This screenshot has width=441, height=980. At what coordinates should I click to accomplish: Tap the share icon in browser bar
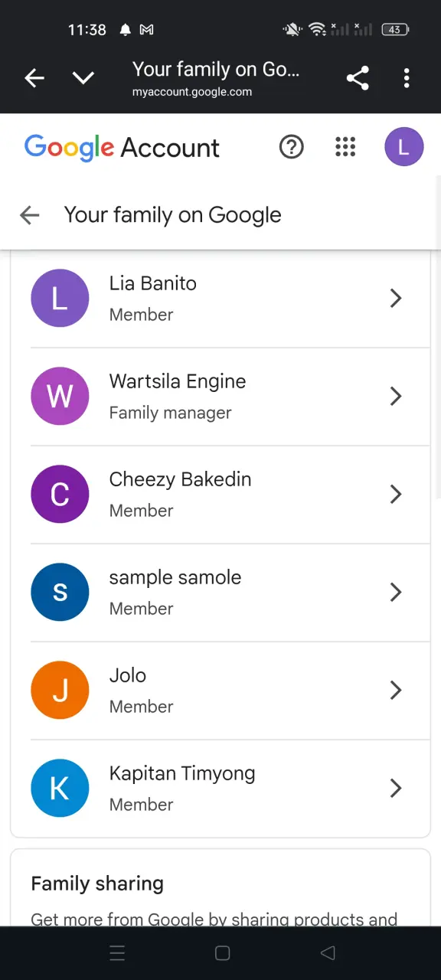point(358,77)
